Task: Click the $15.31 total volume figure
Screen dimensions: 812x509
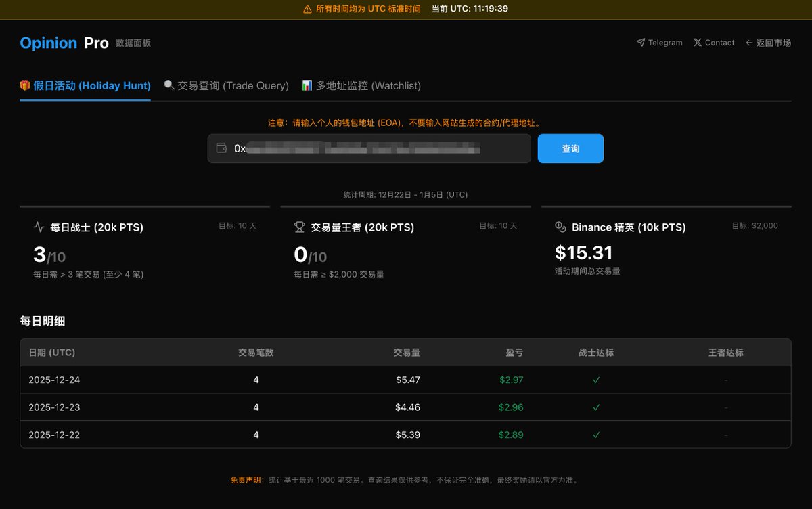Action: point(584,252)
